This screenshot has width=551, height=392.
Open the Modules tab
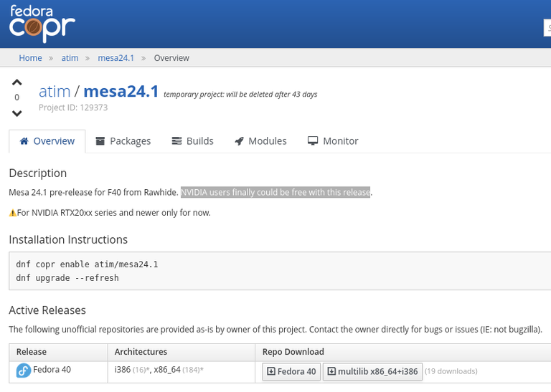point(260,141)
